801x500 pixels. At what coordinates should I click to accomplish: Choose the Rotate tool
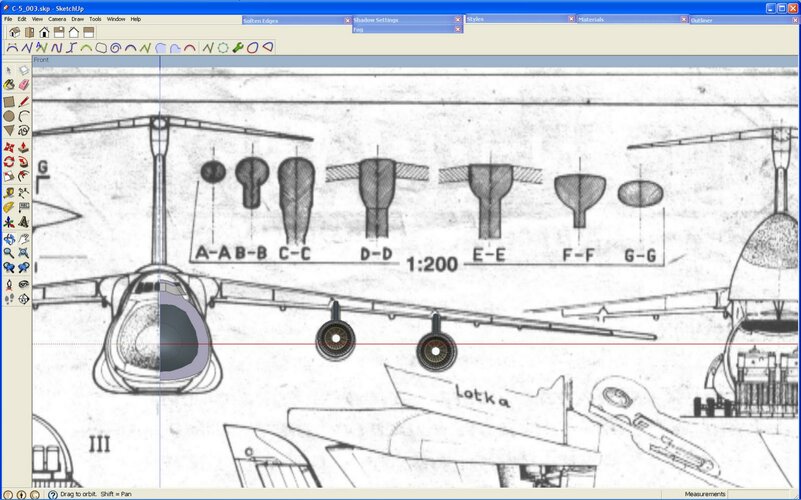click(9, 162)
